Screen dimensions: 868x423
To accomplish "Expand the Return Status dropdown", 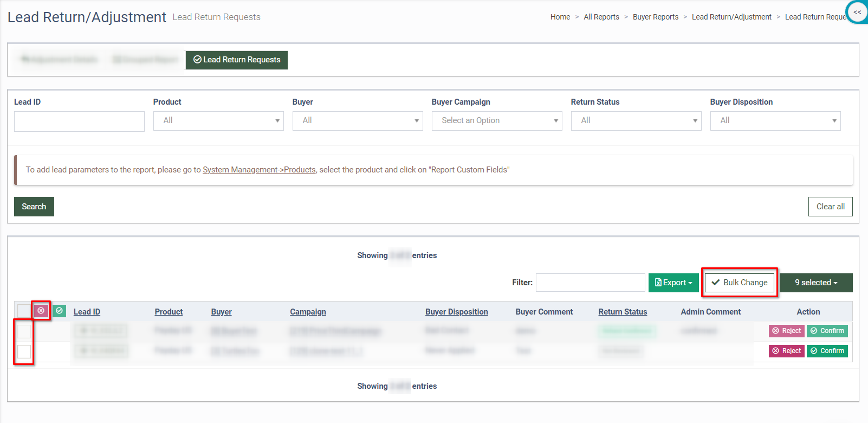I will click(636, 121).
